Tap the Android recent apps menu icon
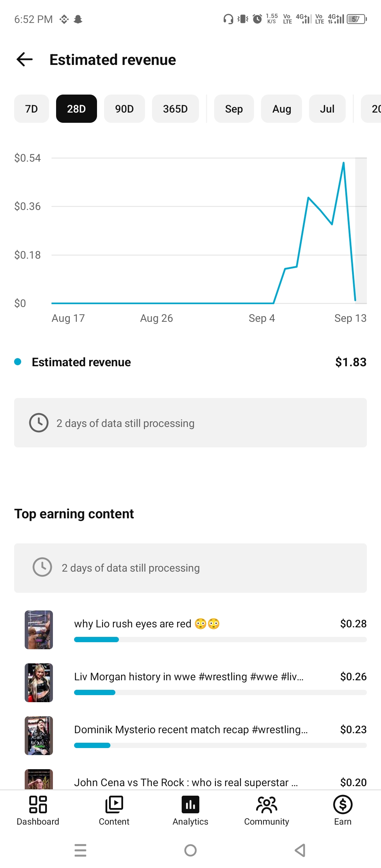 click(80, 850)
